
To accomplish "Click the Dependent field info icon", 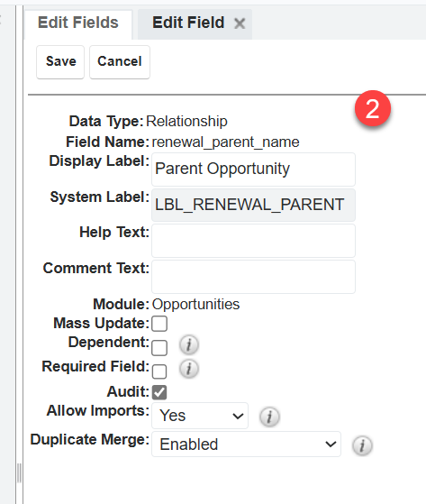I will point(189,345).
